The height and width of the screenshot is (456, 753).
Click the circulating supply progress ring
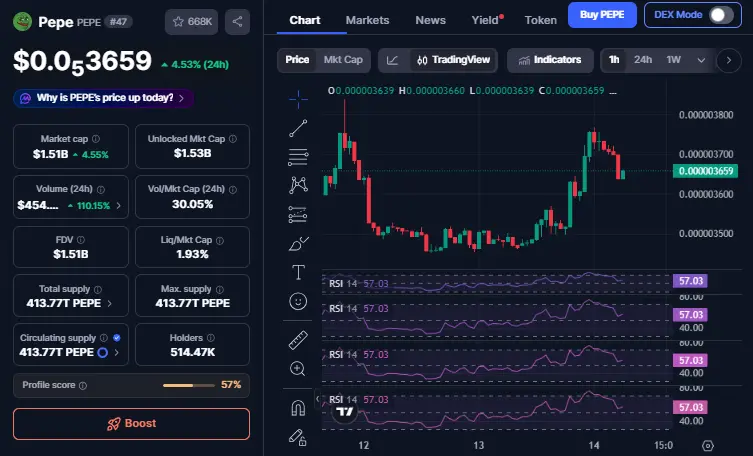coord(102,353)
